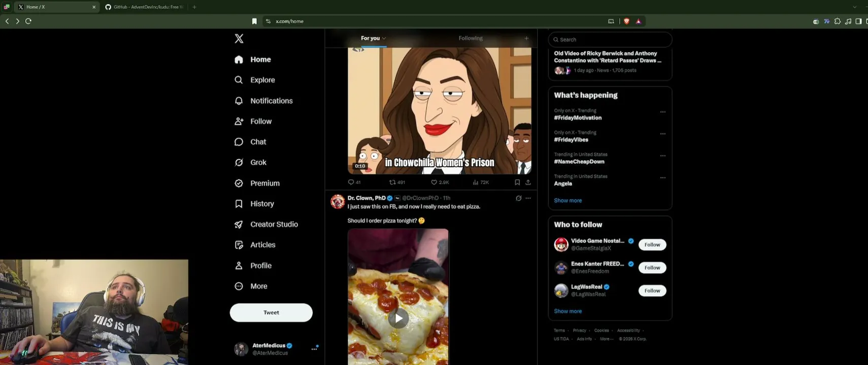View analytics showing 72K views
Viewport: 868px width, 365px height.
coord(481,182)
